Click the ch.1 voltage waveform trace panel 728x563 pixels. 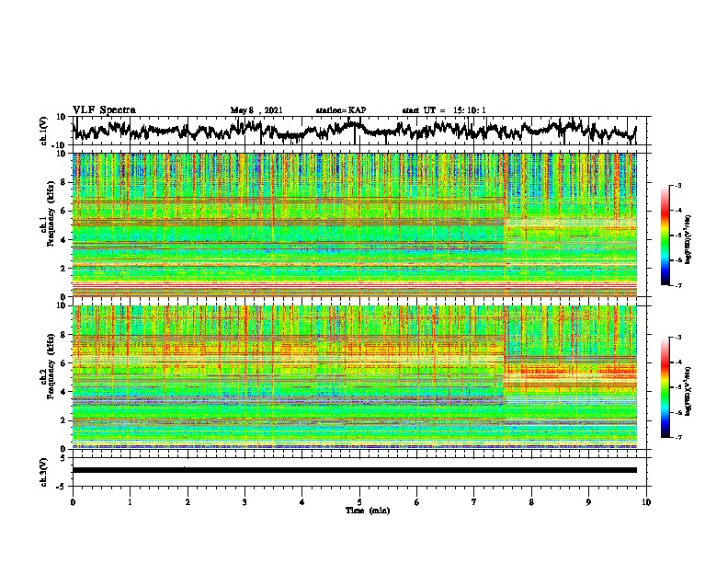point(359,131)
